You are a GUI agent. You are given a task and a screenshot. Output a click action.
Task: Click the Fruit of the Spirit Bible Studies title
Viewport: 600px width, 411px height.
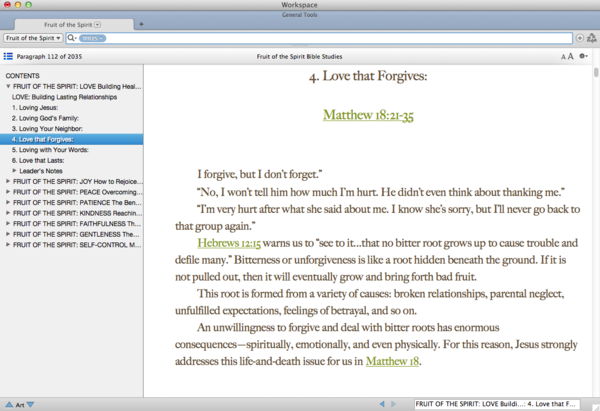299,56
